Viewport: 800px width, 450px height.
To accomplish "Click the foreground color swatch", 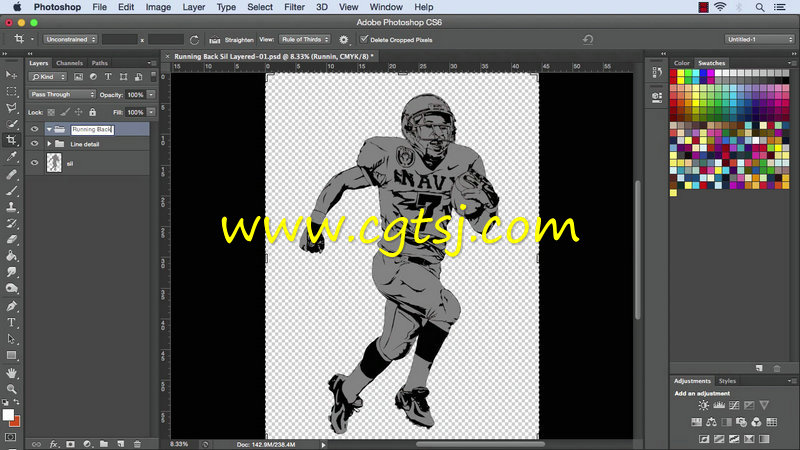I will [8, 415].
